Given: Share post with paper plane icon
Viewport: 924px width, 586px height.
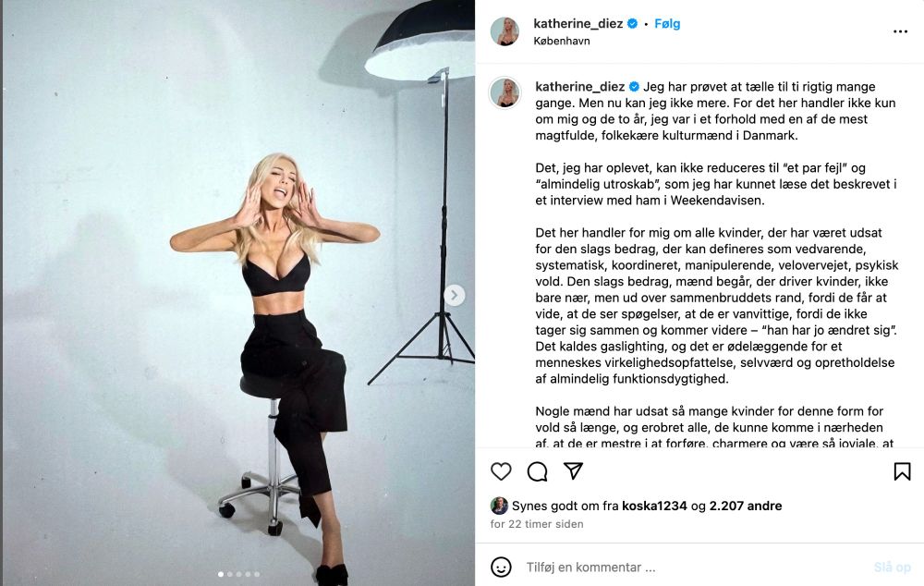Looking at the screenshot, I should click(573, 470).
